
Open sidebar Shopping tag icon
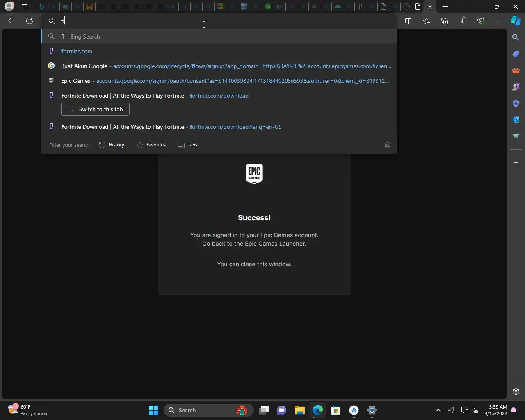coord(516,54)
